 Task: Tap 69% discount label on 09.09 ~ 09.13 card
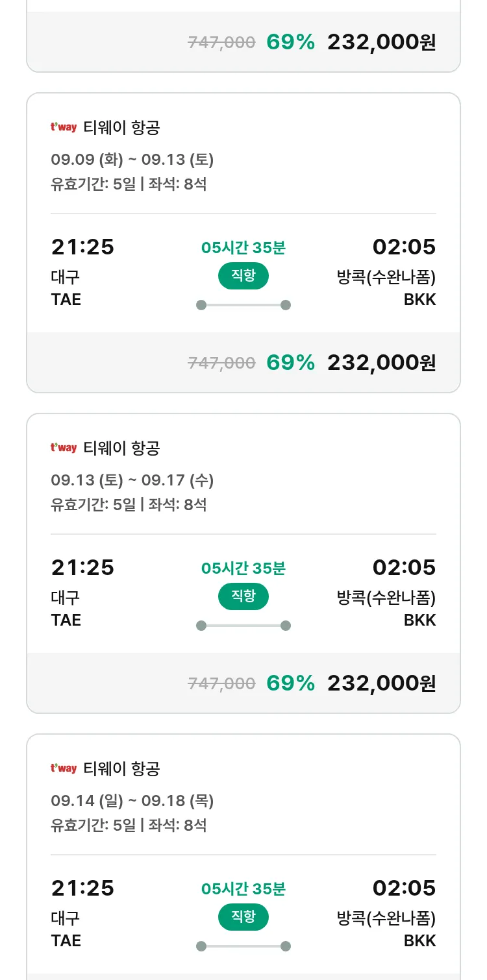pyautogui.click(x=290, y=362)
